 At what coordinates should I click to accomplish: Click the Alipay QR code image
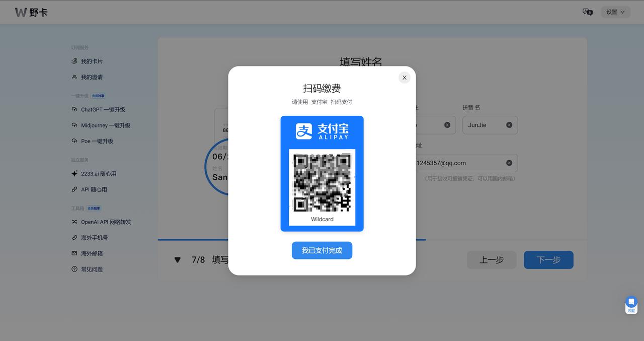pyautogui.click(x=322, y=182)
